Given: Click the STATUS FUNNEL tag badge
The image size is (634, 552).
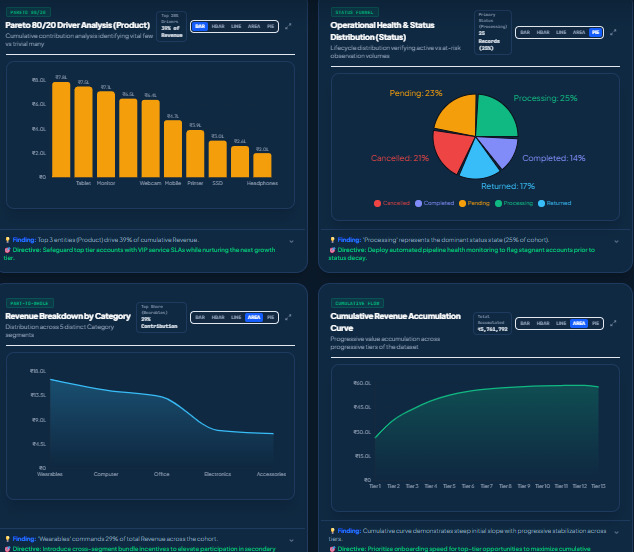Looking at the screenshot, I should tap(355, 12).
